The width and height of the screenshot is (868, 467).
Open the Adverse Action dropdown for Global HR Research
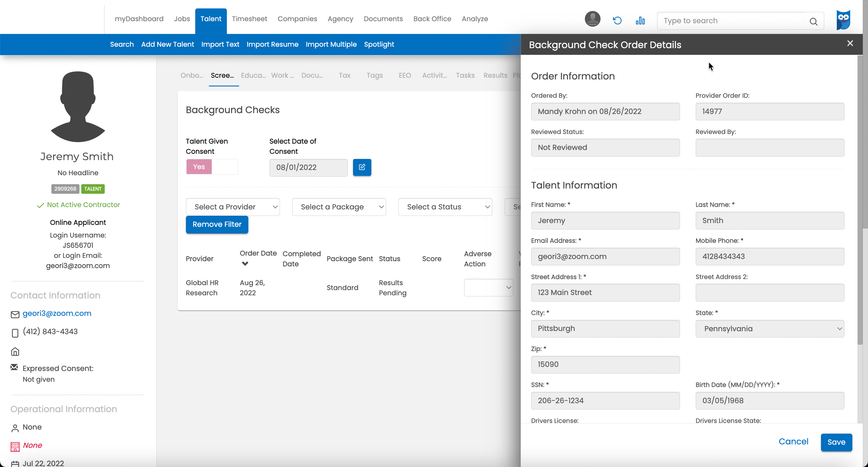pyautogui.click(x=489, y=287)
